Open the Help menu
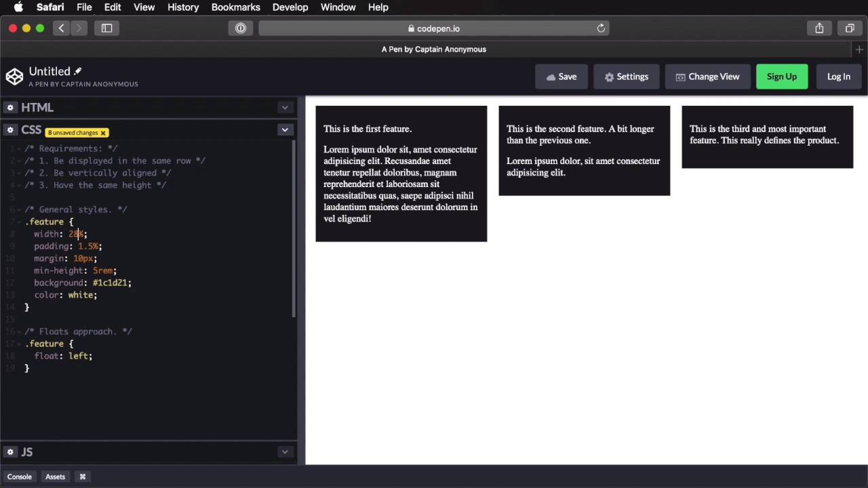Viewport: 868px width, 488px height. (x=378, y=7)
